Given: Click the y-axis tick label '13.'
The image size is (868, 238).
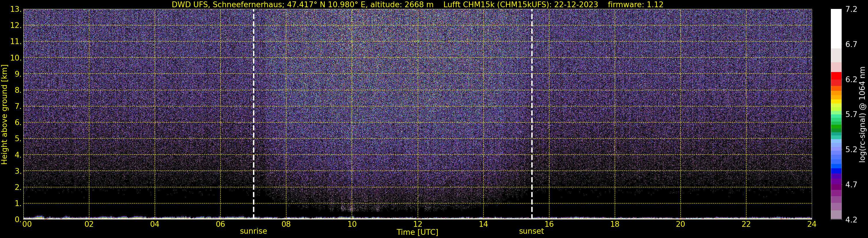Looking at the screenshot, I should coord(16,10).
